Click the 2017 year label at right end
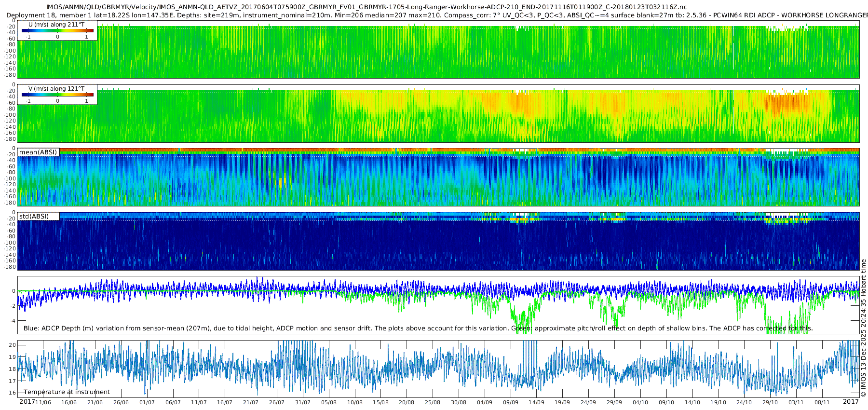The width and height of the screenshot is (868, 410). click(851, 402)
